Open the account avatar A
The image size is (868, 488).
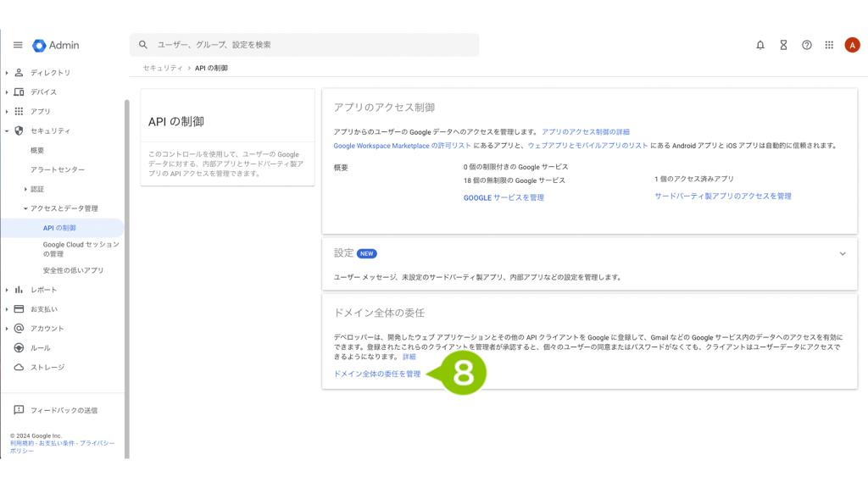point(852,46)
